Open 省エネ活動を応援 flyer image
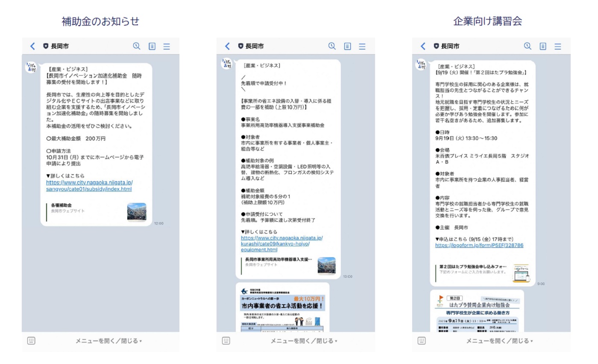 (283, 308)
